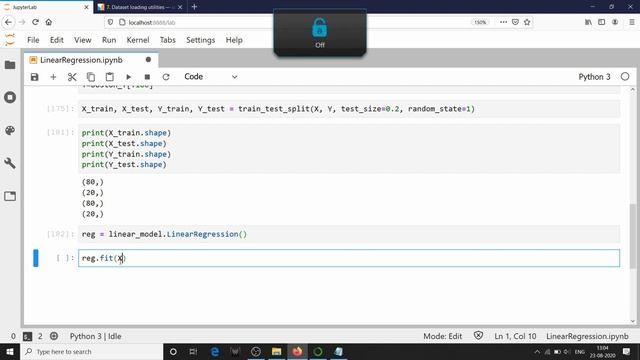Open the Help menu

pyautogui.click(x=234, y=40)
